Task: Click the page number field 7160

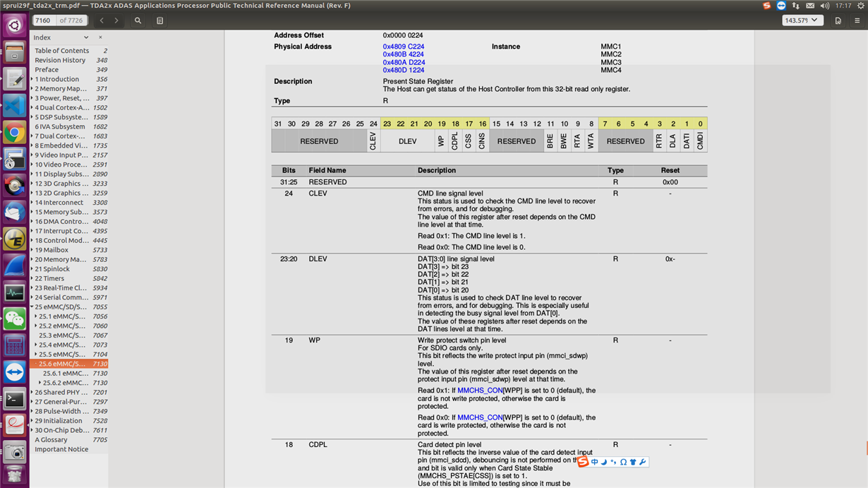Action: tap(44, 20)
